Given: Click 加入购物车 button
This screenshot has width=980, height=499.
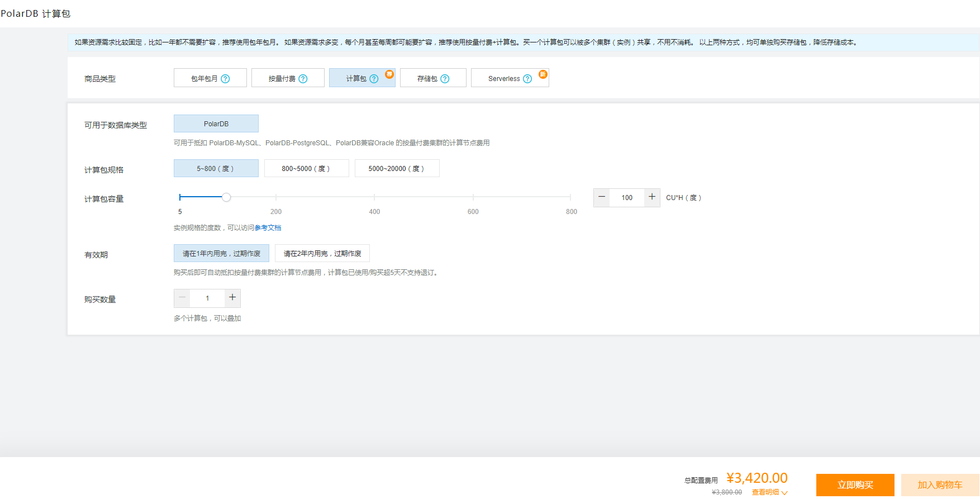Looking at the screenshot, I should (940, 485).
